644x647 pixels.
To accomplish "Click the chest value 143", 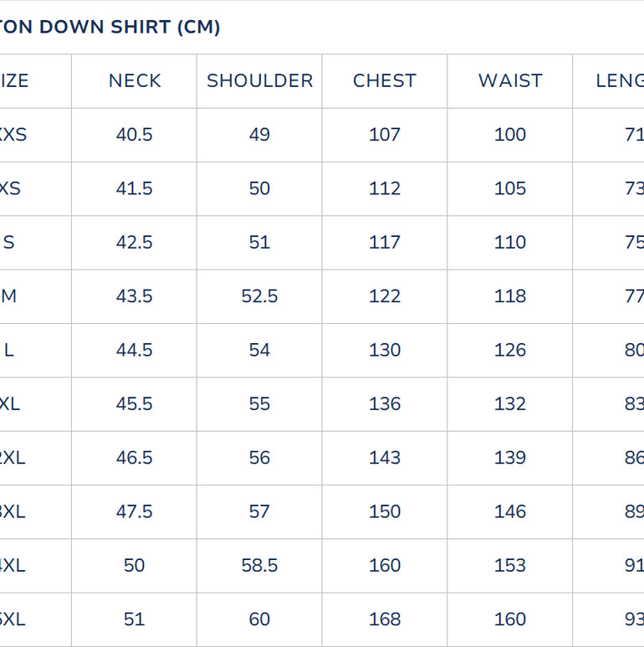I will (x=385, y=458).
